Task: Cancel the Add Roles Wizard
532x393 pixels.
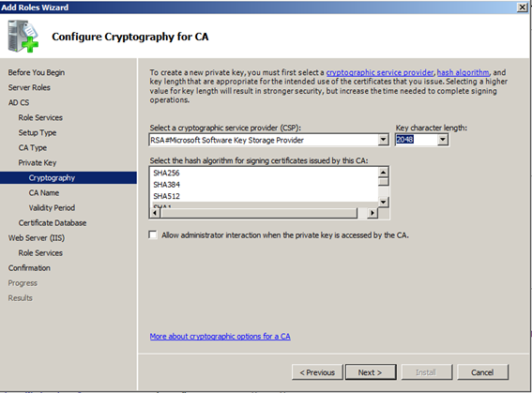Action: [x=482, y=372]
